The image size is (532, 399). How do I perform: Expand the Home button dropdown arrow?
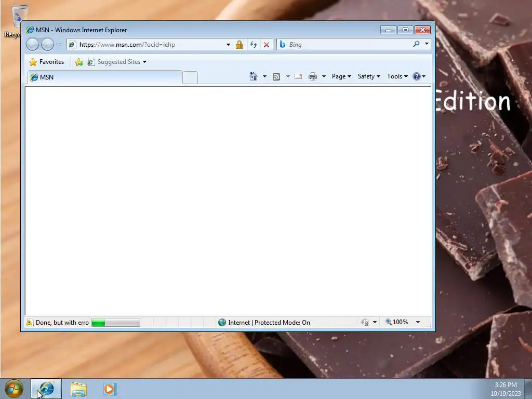click(x=264, y=76)
